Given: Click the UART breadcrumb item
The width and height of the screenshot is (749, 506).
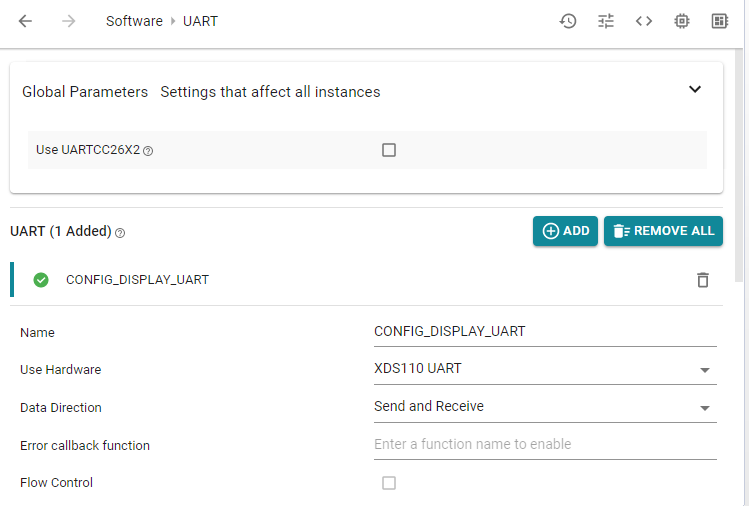Looking at the screenshot, I should click(200, 21).
